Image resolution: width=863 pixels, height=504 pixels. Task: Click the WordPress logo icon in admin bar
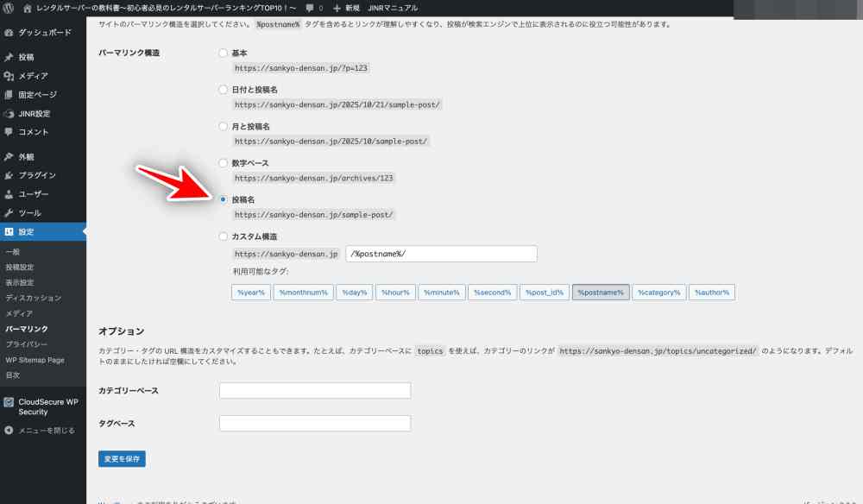(9, 8)
